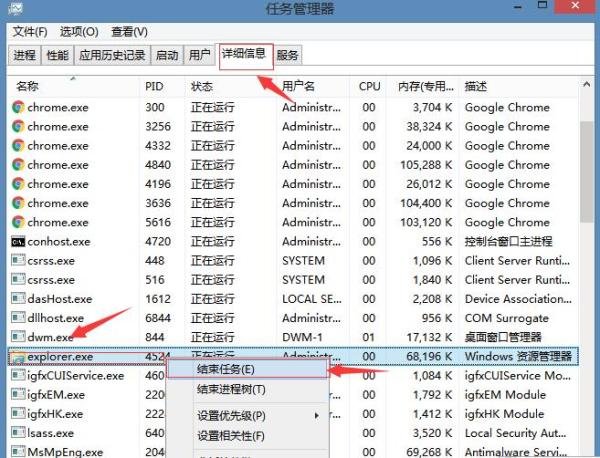This screenshot has height=458, width=600.
Task: Click the Windows 资源管理器 description
Action: pyautogui.click(x=518, y=356)
